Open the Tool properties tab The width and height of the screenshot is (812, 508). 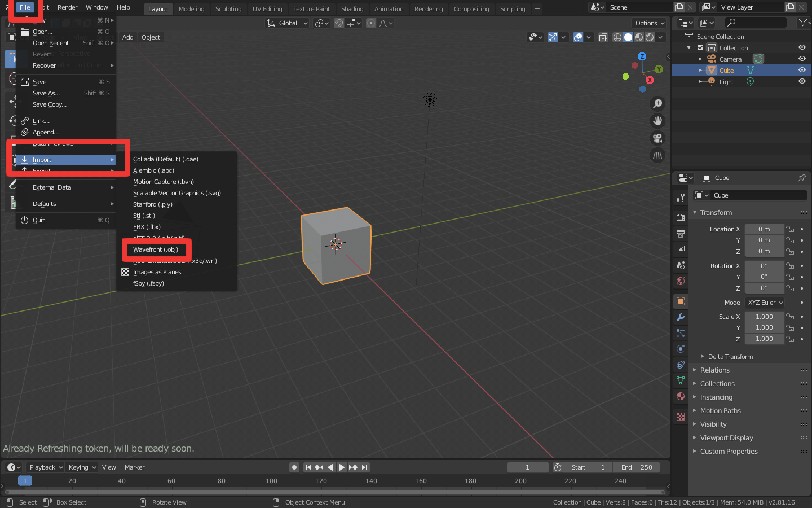(x=681, y=197)
